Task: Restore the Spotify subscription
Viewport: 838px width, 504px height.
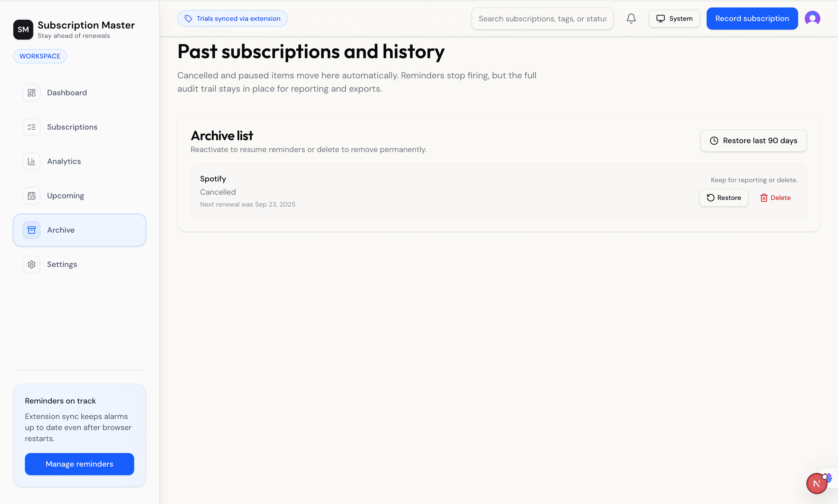Action: tap(724, 198)
